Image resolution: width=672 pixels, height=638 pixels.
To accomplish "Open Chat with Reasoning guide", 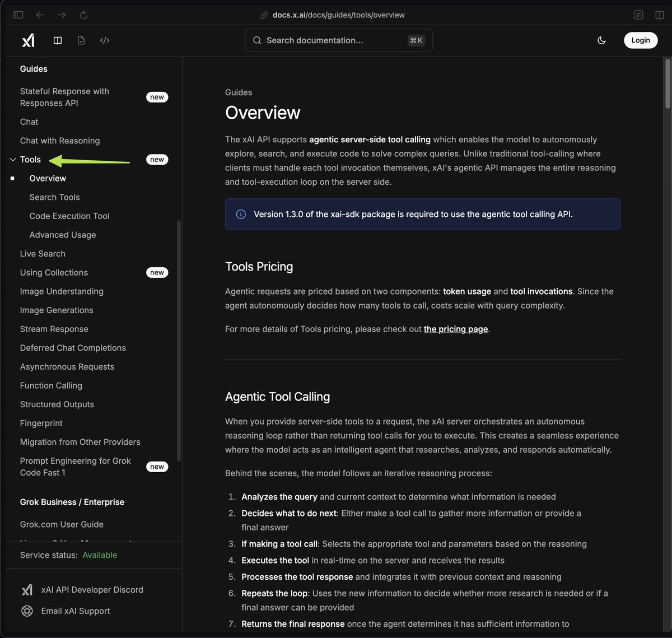I will point(60,141).
